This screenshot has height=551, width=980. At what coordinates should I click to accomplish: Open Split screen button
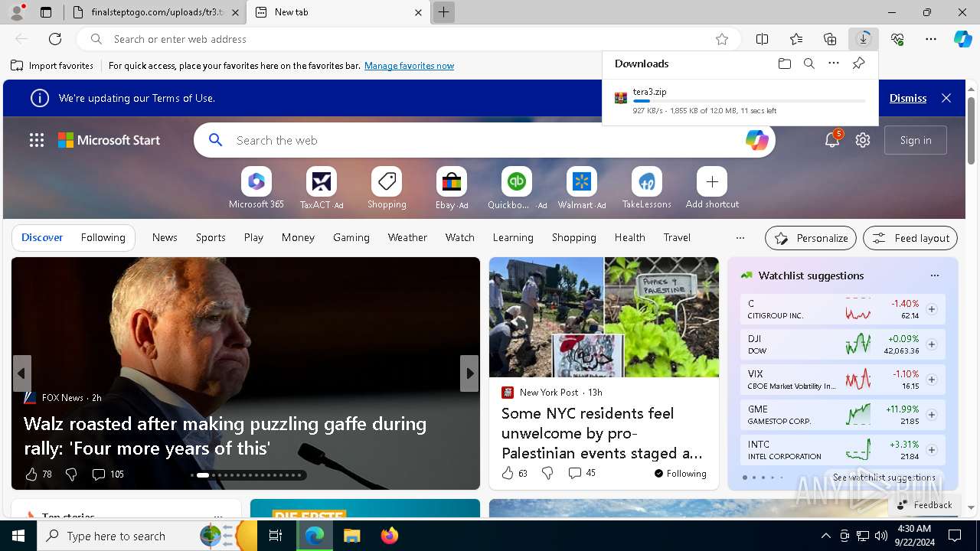[x=762, y=39]
